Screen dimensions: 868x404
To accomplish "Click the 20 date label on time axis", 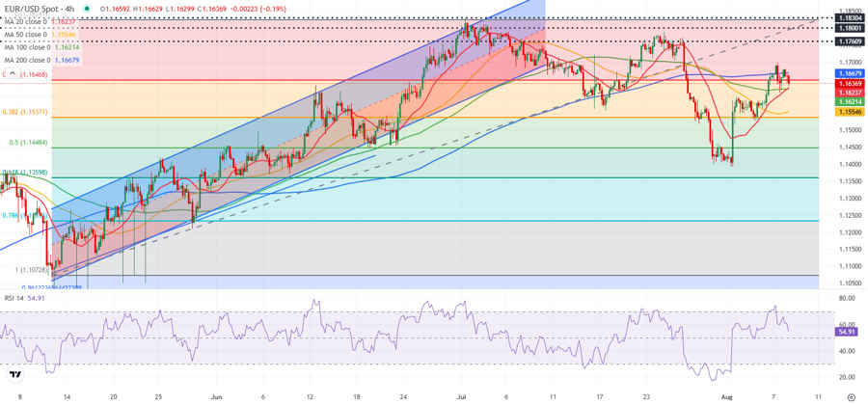I will pyautogui.click(x=114, y=397).
